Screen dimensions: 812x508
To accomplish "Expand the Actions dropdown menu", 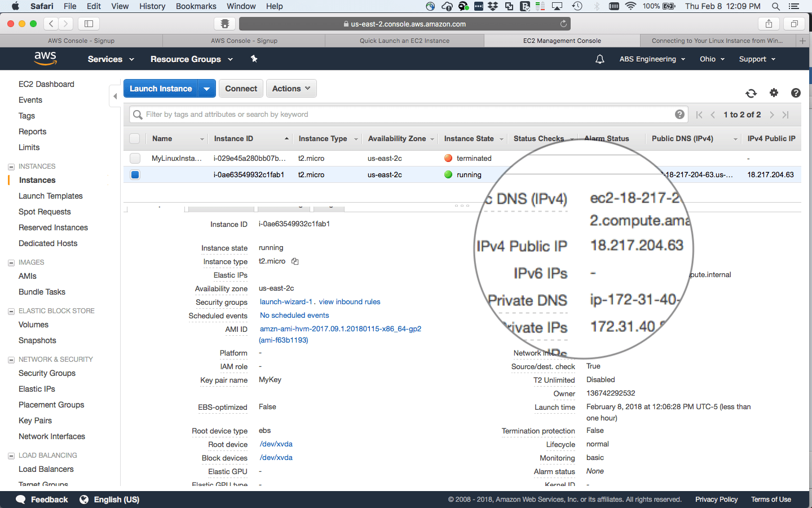I will (291, 89).
